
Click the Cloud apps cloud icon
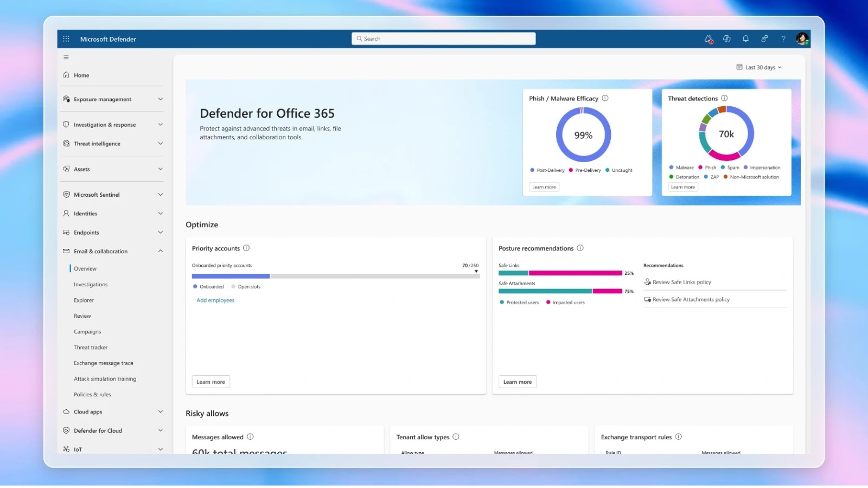pyautogui.click(x=66, y=412)
